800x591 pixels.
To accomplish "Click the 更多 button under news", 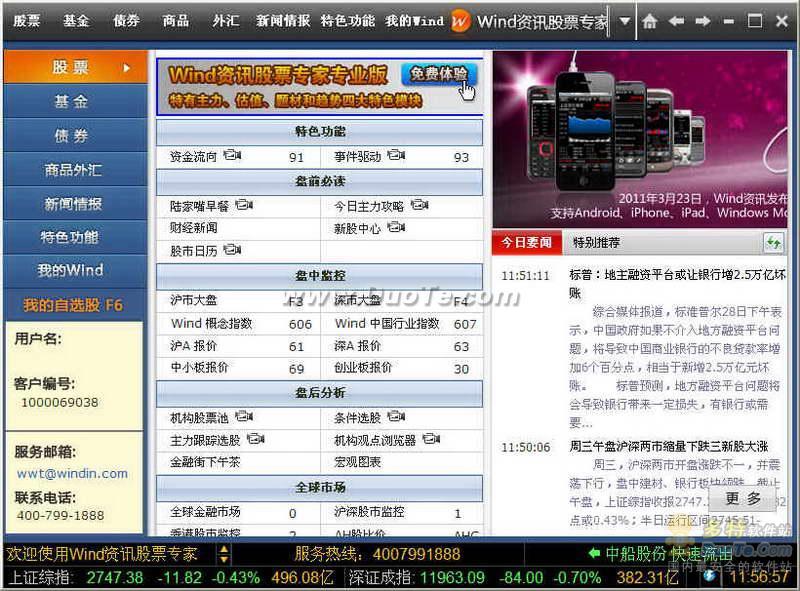I will [743, 498].
